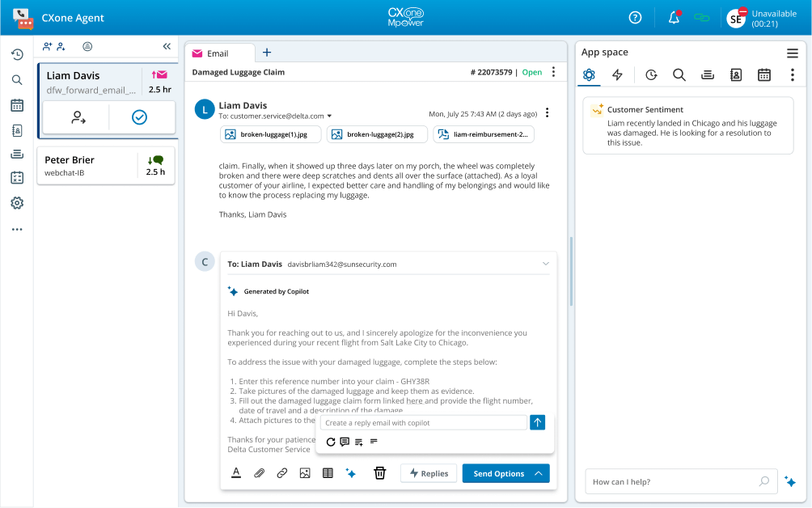Open help question mark icon in header
This screenshot has width=812, height=508.
(x=636, y=18)
